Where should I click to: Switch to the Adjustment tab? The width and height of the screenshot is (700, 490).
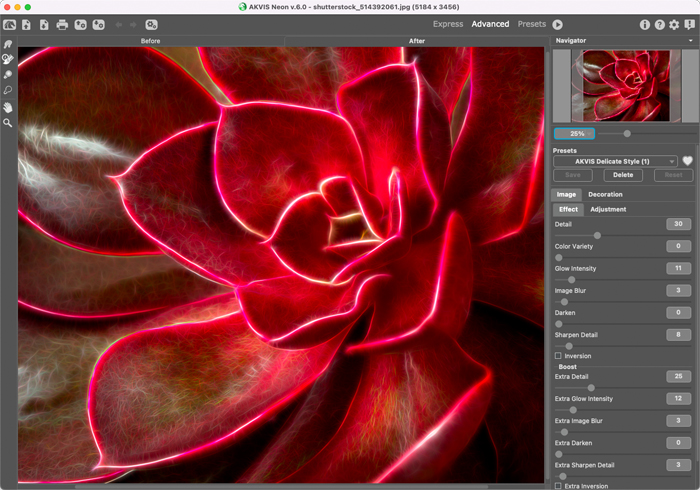(x=608, y=209)
